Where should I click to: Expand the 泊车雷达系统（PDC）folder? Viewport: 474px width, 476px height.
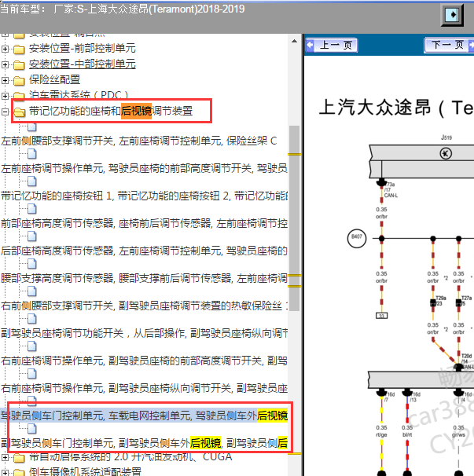(x=5, y=96)
